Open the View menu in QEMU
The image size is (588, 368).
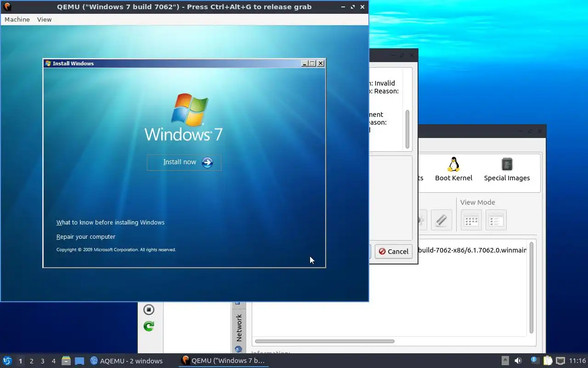pyautogui.click(x=44, y=19)
